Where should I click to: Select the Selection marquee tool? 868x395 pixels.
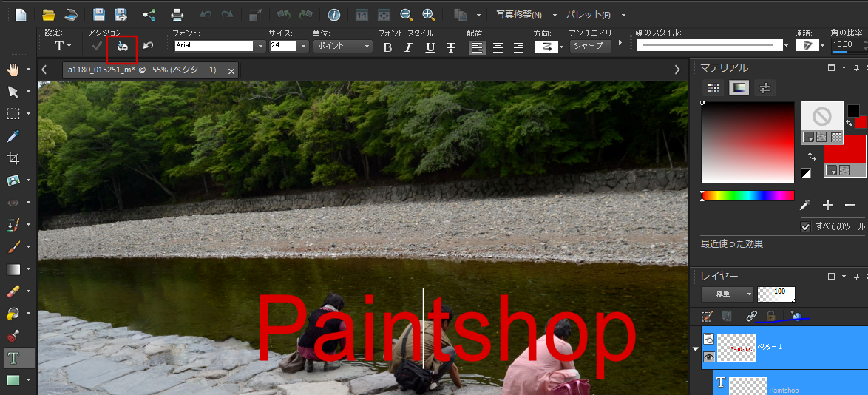pyautogui.click(x=13, y=114)
